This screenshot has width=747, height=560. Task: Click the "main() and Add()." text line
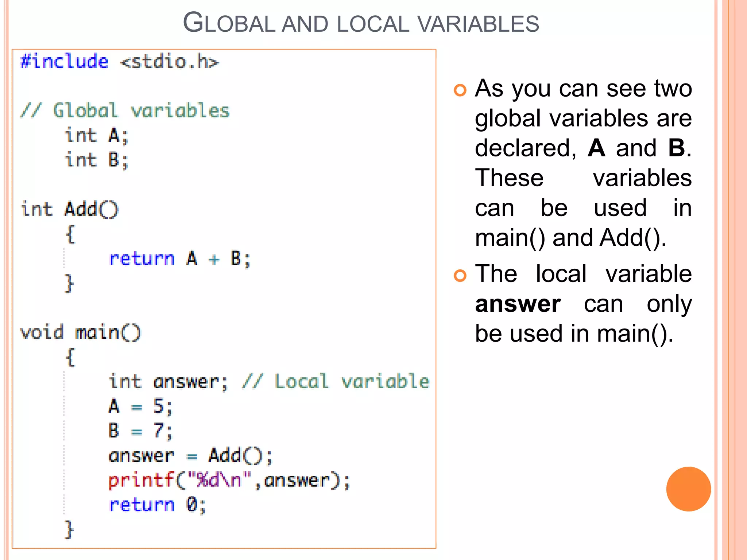click(571, 238)
